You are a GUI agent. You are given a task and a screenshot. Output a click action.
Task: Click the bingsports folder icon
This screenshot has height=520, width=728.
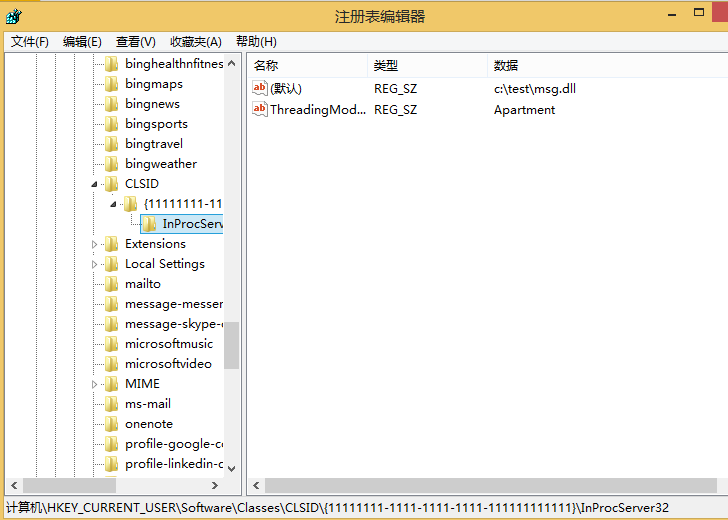coord(111,124)
